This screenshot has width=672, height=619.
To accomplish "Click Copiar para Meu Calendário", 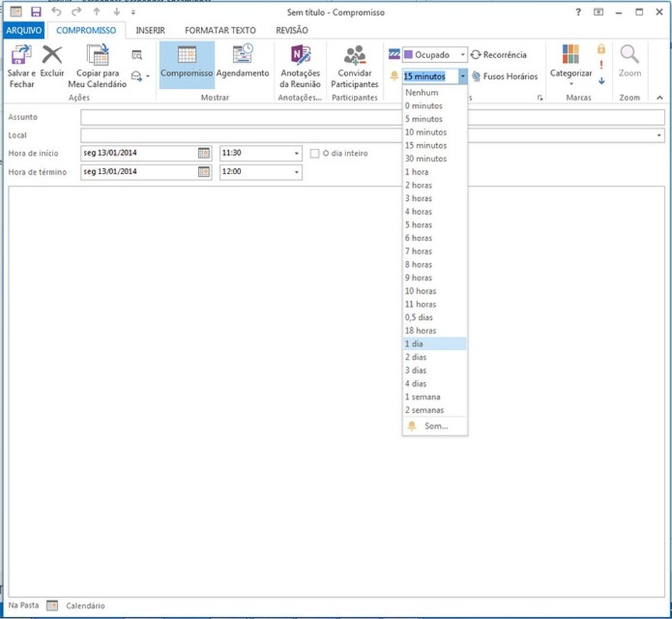I will (x=97, y=56).
